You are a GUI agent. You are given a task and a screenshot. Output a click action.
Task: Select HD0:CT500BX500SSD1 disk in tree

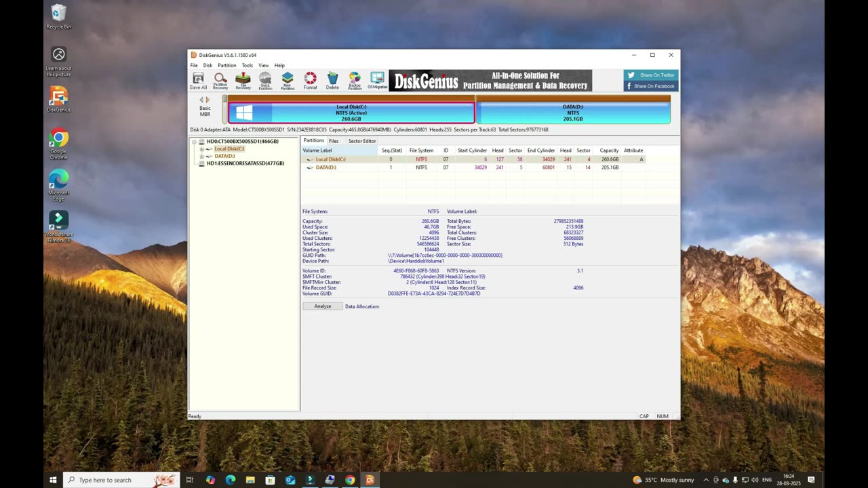(x=242, y=142)
